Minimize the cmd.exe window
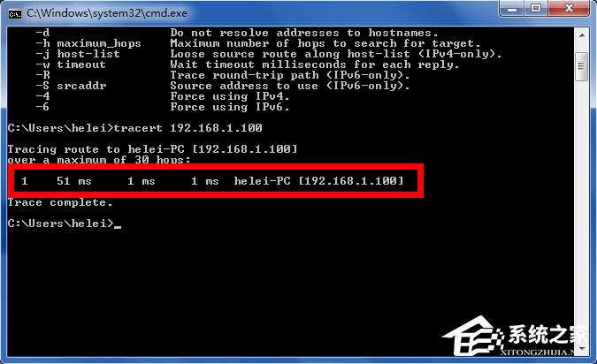This screenshot has height=364, width=597. [512, 8]
